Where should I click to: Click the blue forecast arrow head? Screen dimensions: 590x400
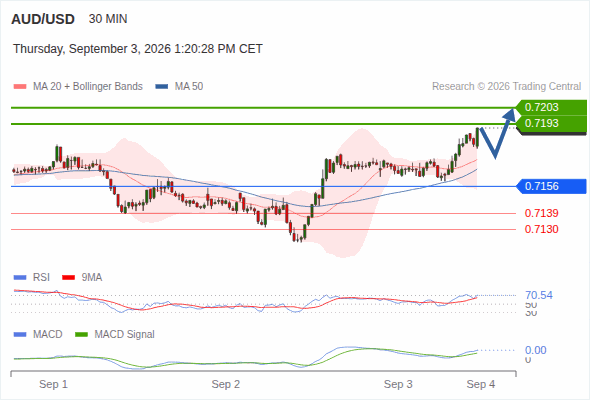(509, 114)
